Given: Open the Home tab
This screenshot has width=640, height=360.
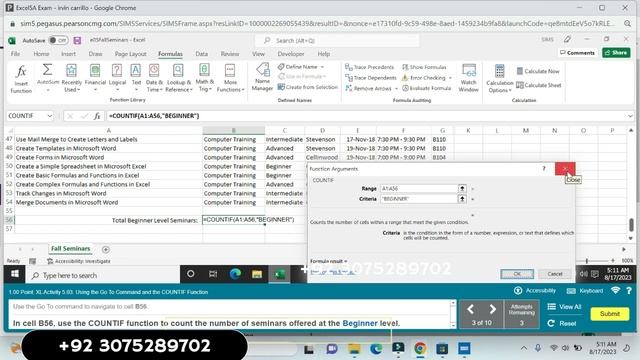Looking at the screenshot, I should point(41,54).
